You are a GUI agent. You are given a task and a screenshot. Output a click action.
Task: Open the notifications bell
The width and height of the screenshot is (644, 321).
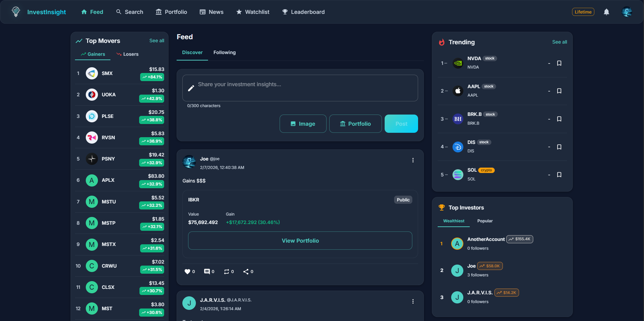(607, 12)
